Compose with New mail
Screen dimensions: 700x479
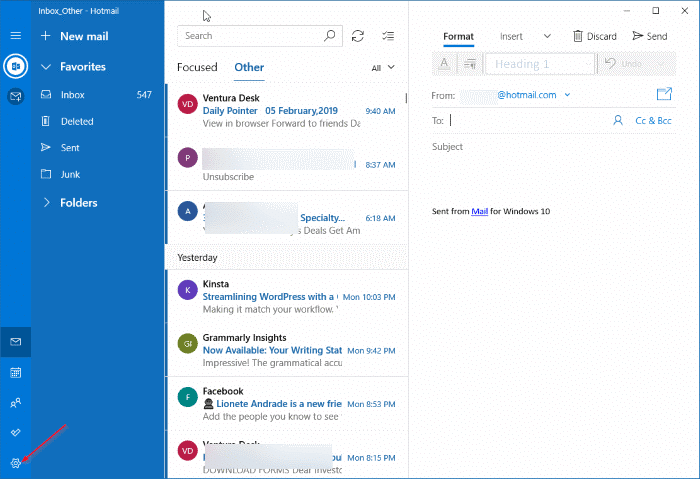click(84, 36)
